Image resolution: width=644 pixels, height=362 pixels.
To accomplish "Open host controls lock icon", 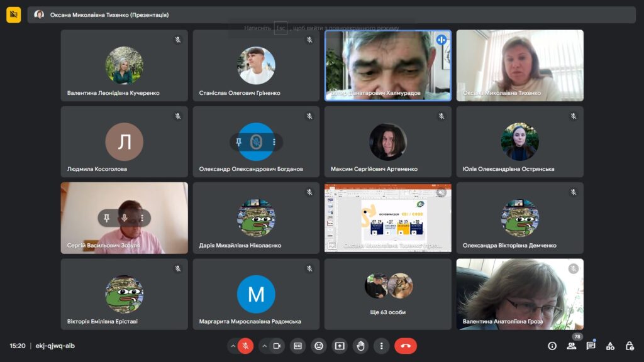I will 630,346.
